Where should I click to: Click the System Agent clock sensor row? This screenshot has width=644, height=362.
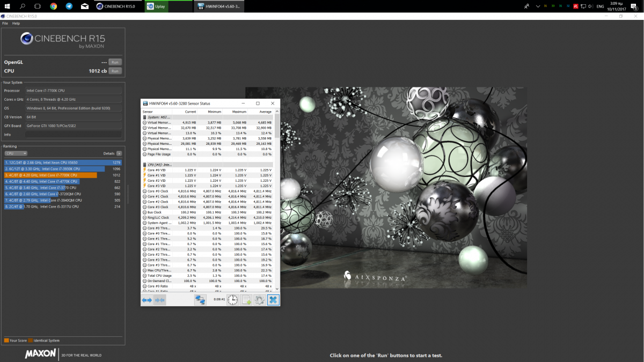[208, 223]
